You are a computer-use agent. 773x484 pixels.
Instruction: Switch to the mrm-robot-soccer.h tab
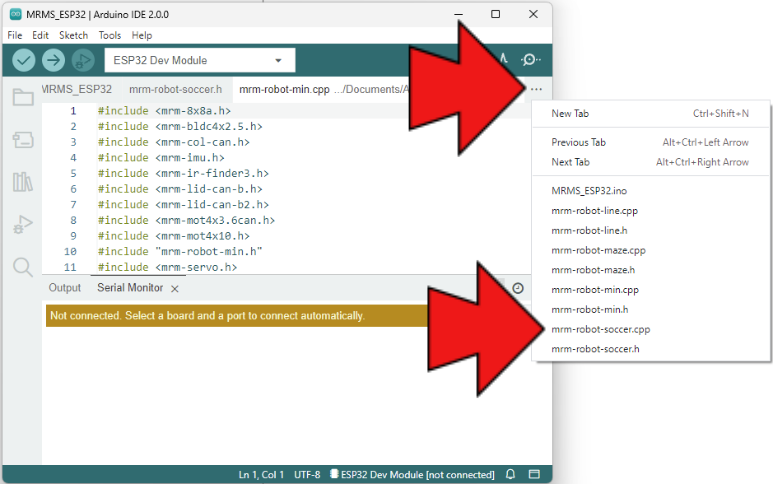click(x=175, y=90)
